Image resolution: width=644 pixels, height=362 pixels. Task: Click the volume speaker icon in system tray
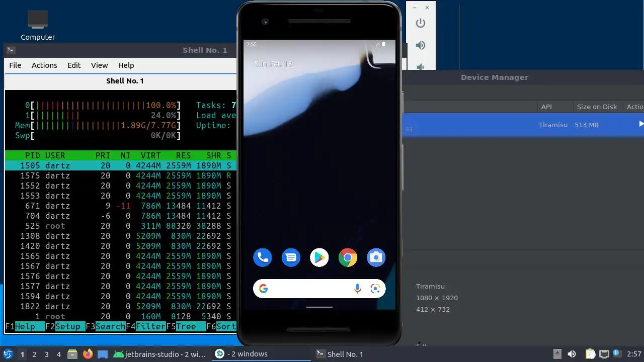pyautogui.click(x=572, y=354)
